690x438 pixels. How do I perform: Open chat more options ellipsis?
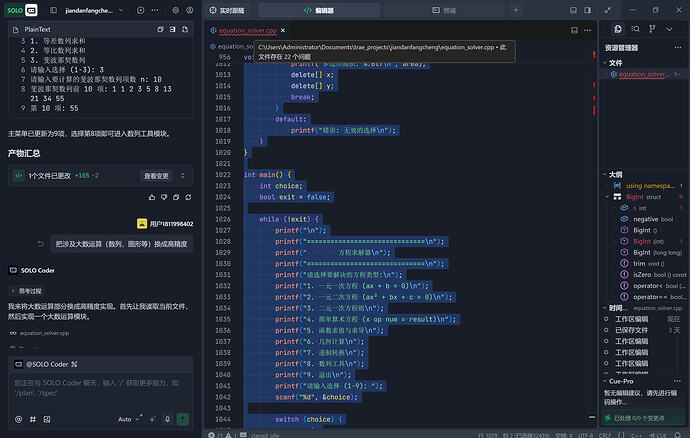coord(155,10)
